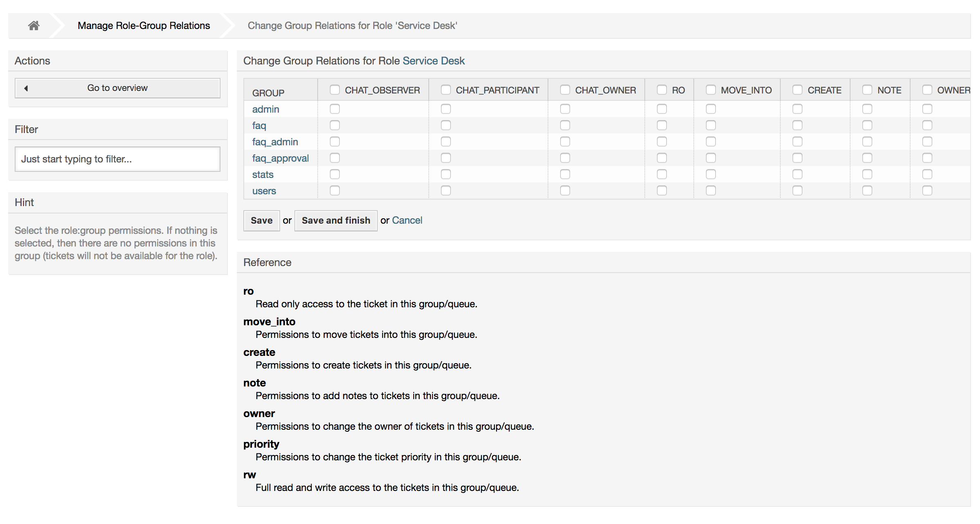The height and width of the screenshot is (524, 980).
Task: Check OWNER permission for the users group
Action: 927,190
